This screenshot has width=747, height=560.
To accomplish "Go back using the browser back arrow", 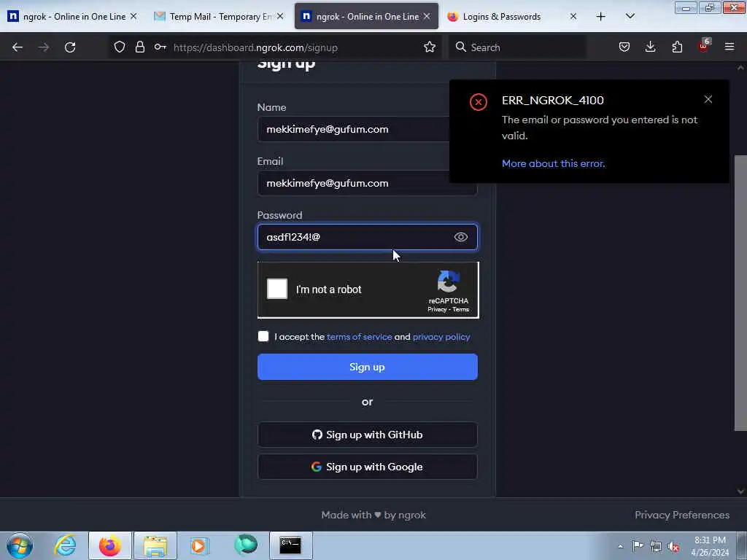I will pyautogui.click(x=18, y=47).
